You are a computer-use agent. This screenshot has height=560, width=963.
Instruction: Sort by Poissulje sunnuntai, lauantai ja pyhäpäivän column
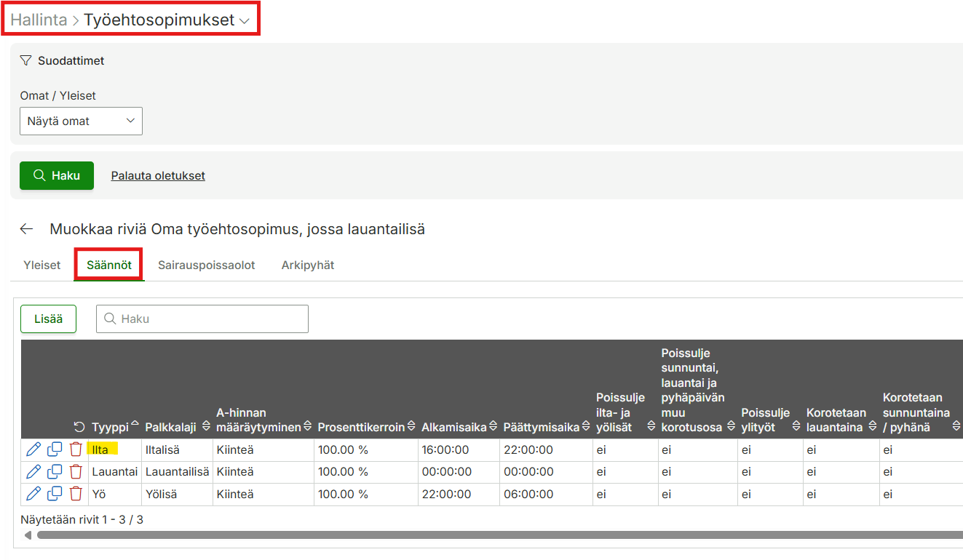click(x=731, y=427)
